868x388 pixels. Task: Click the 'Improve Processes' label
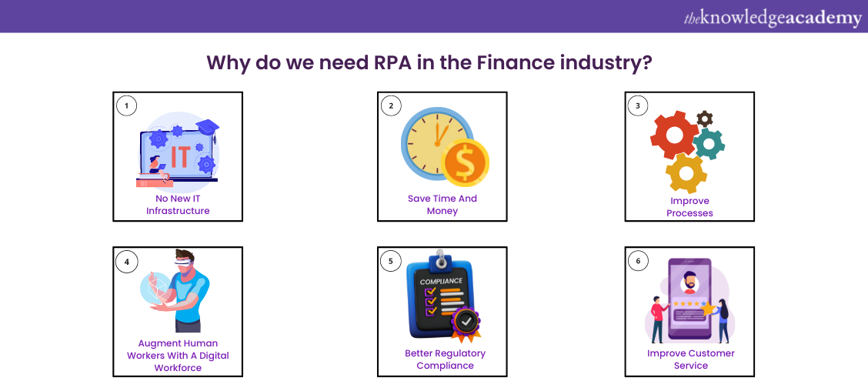689,207
